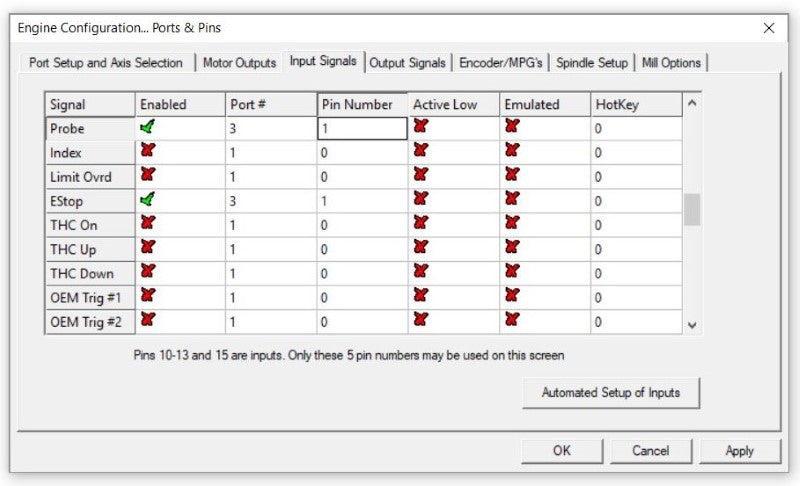Click the red X Enabled icon for Index

point(148,151)
